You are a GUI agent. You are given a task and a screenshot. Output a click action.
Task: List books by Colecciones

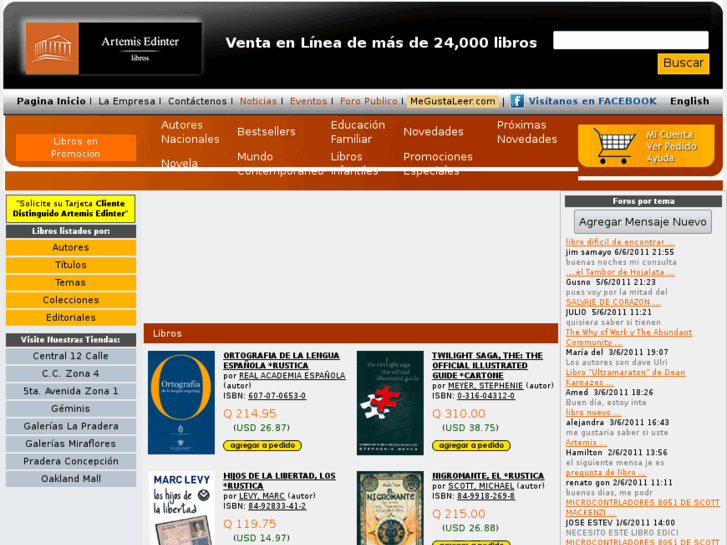pos(70,300)
